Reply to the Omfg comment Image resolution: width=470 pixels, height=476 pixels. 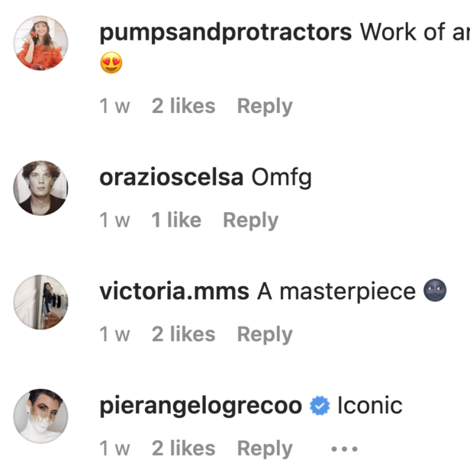coord(250,220)
